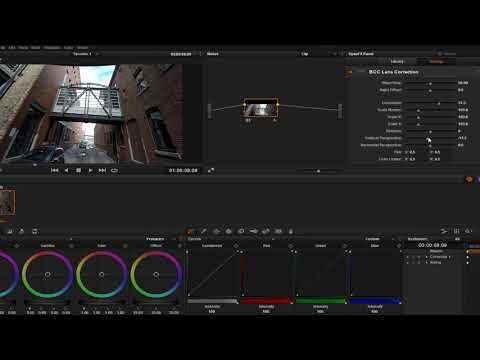Expand the Sizing keyframe row
This screenshot has width=480, height=360.
[427, 263]
